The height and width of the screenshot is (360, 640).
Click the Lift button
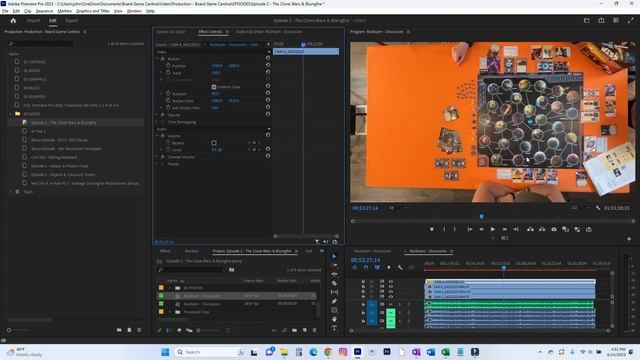530,229
